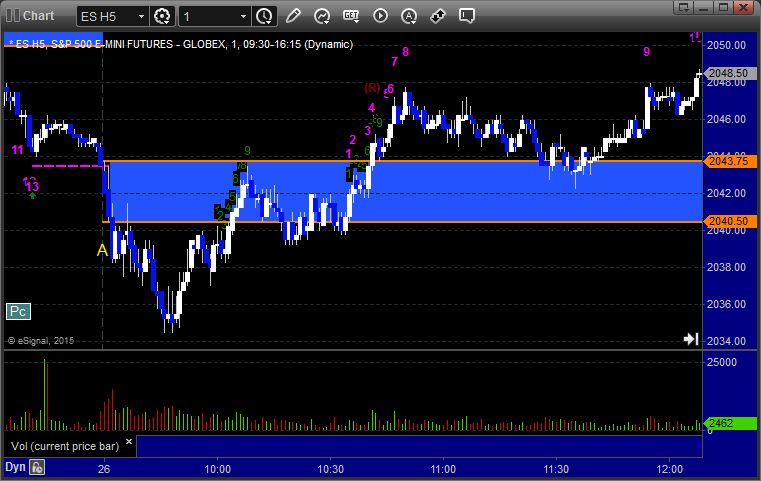Select the yellow 'A' annotation on chart
The width and height of the screenshot is (761, 481).
102,250
